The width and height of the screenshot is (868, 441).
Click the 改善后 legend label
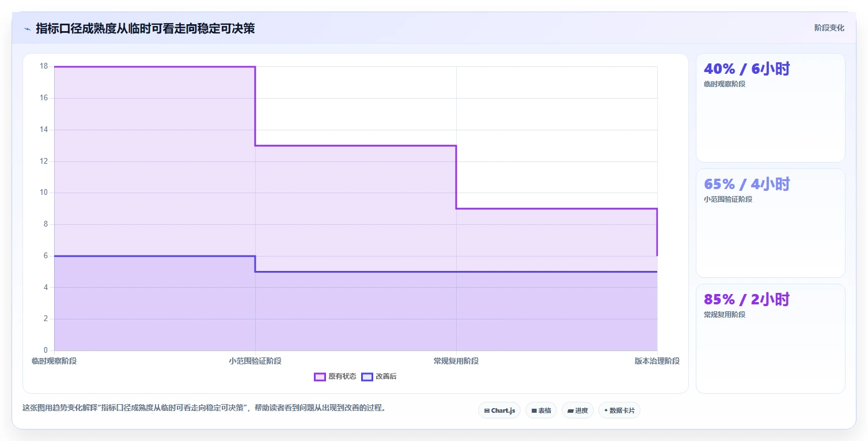point(386,377)
